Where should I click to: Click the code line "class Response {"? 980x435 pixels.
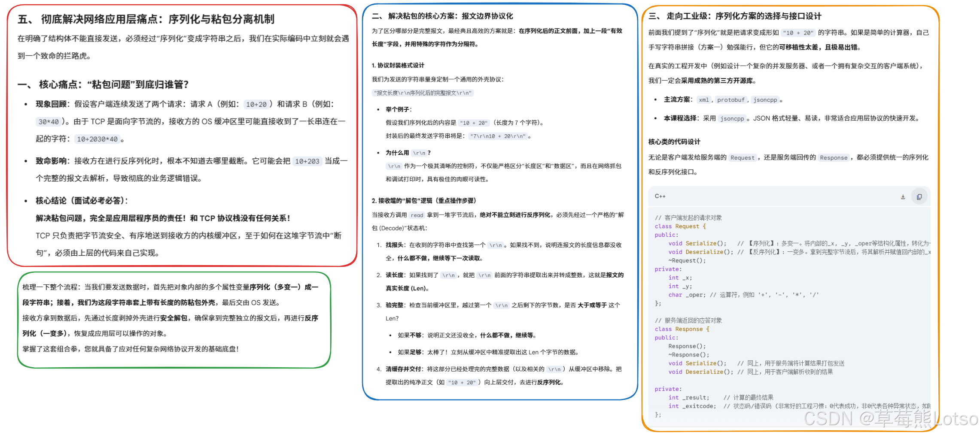[x=682, y=329]
